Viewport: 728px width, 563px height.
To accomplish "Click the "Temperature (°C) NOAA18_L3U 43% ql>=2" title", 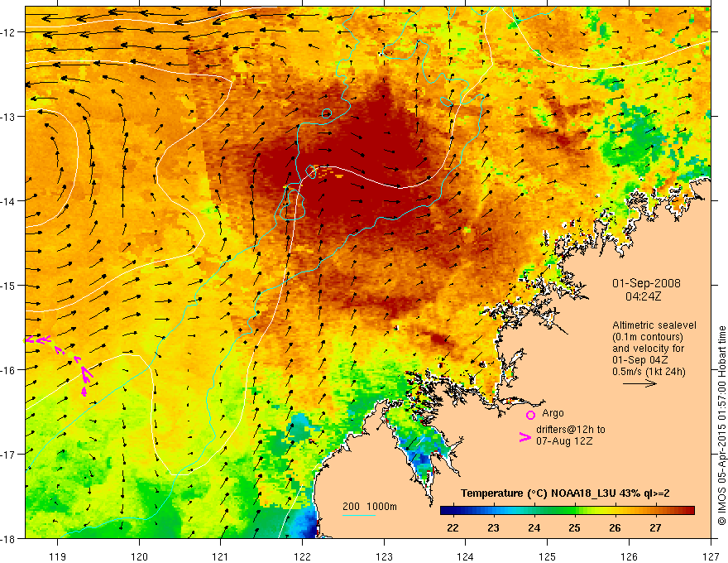I will pyautogui.click(x=565, y=493).
